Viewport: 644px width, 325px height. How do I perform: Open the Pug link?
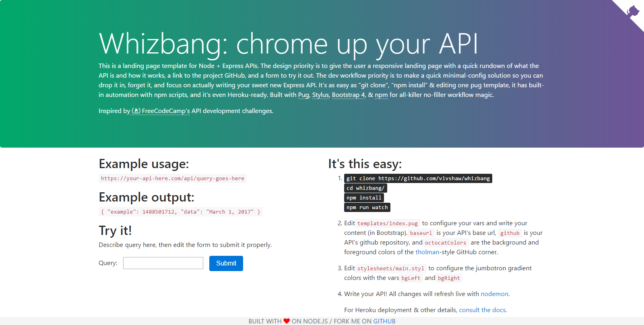tap(303, 95)
